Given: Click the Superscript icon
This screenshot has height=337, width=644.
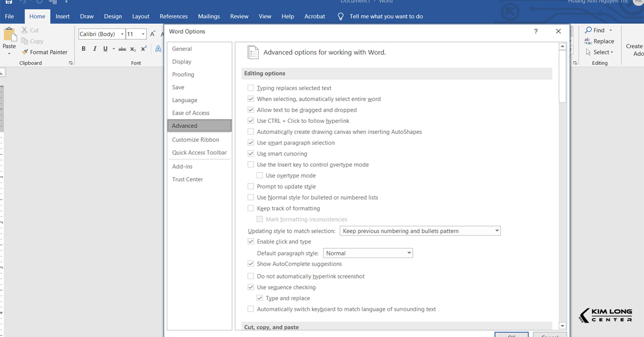Looking at the screenshot, I should coord(144,49).
